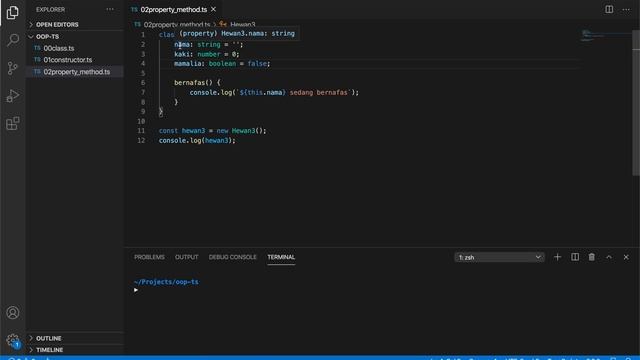The image size is (640, 360).
Task: Switch to the Problems tab
Action: tap(149, 257)
